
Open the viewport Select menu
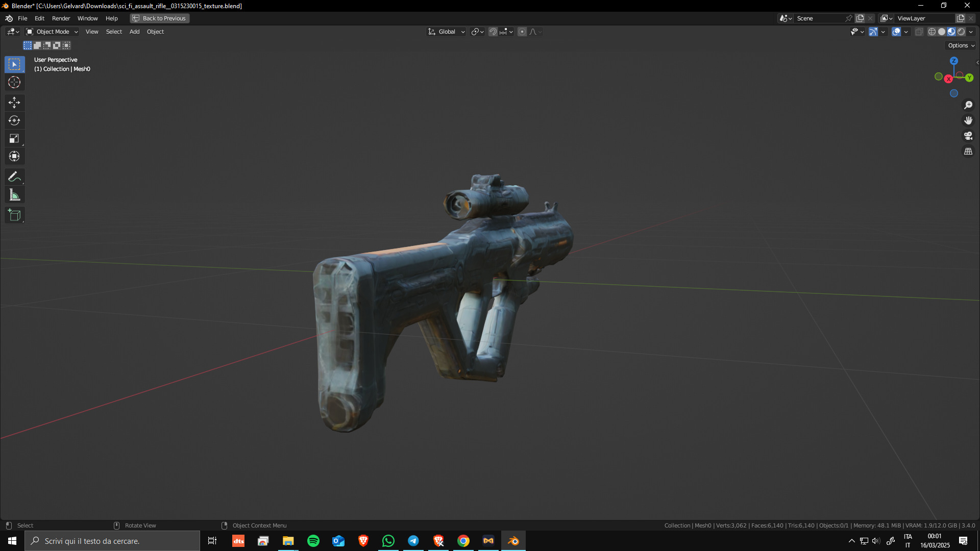[114, 32]
